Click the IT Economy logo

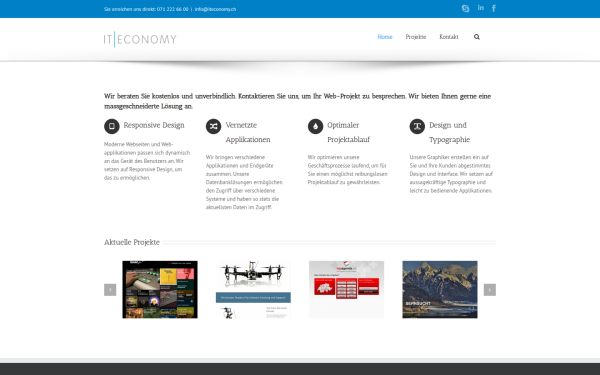coord(140,39)
